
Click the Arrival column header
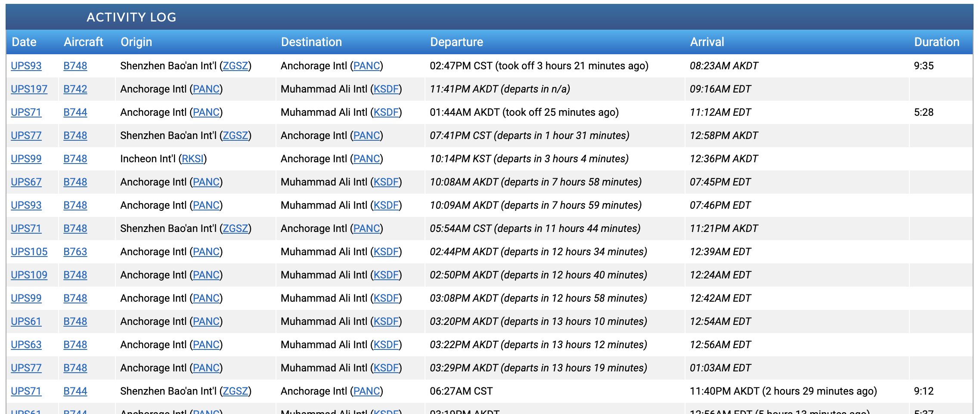[x=707, y=42]
